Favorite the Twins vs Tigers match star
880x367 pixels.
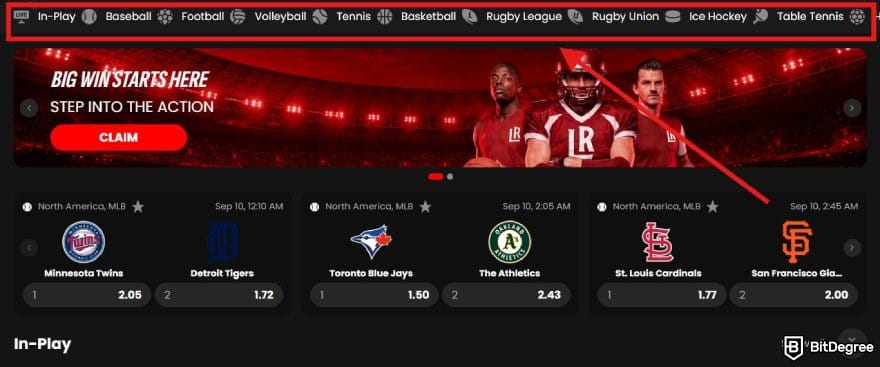tap(138, 207)
